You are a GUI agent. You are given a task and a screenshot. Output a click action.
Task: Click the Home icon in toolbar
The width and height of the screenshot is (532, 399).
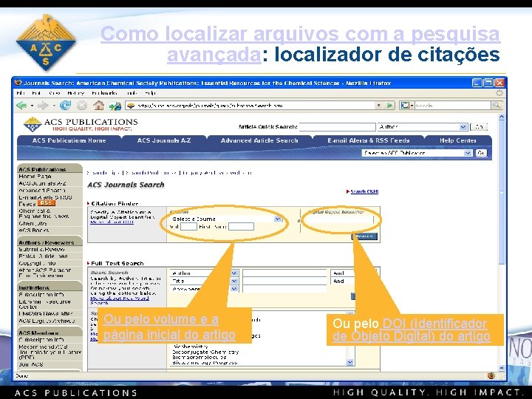[x=99, y=106]
